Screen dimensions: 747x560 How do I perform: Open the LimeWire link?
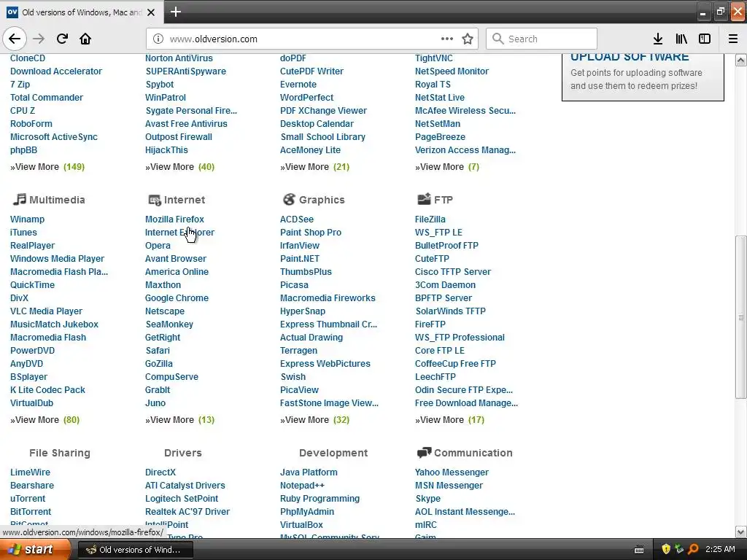point(30,472)
